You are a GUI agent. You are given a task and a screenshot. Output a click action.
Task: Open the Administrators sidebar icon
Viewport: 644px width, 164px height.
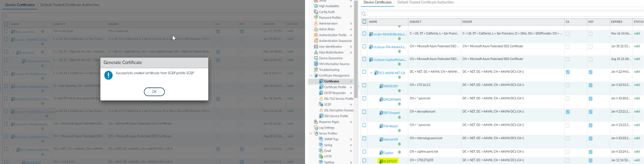(316, 24)
